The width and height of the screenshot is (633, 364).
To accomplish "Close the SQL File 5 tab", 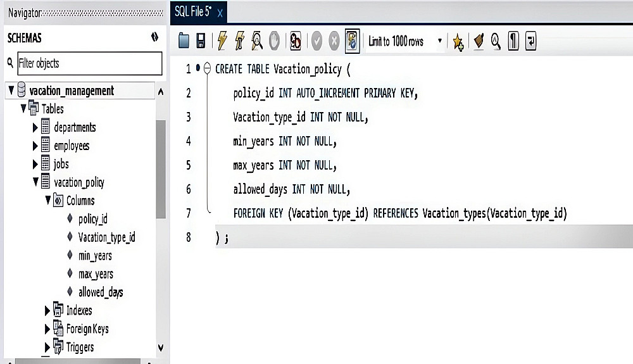I will point(220,13).
